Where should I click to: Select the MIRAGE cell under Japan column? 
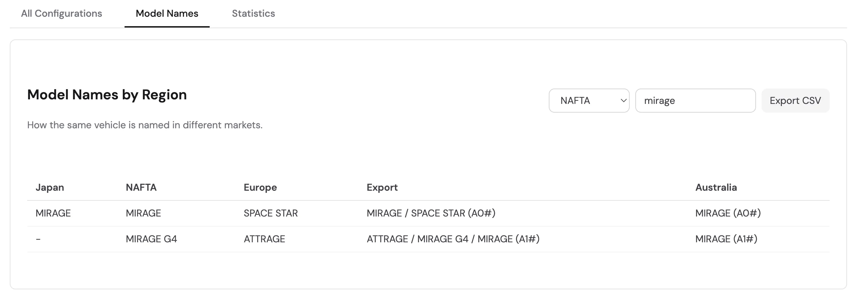[x=53, y=213]
